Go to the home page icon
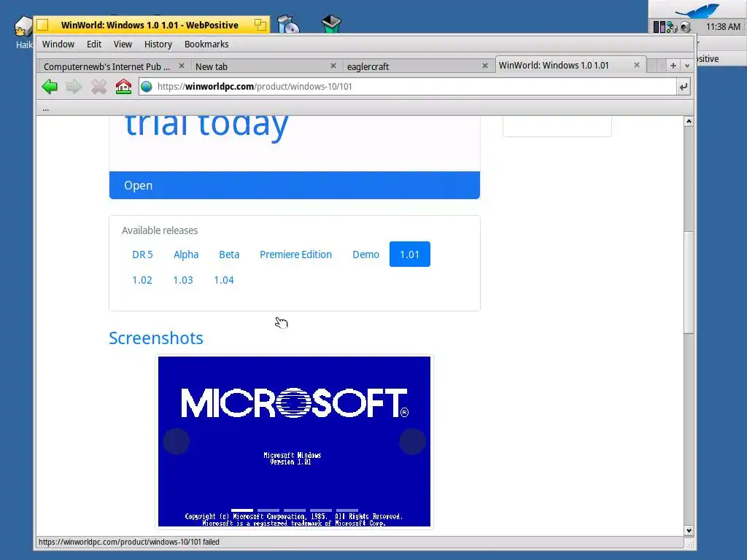 [123, 87]
